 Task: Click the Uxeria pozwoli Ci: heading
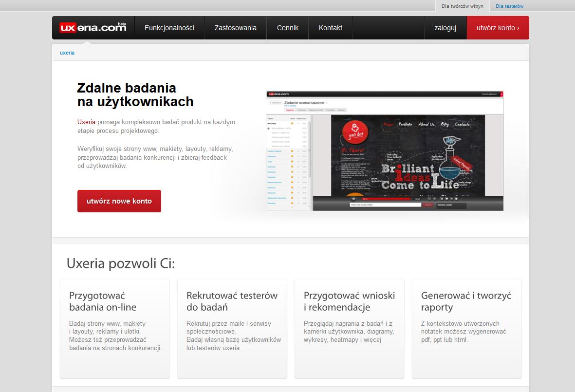(121, 263)
